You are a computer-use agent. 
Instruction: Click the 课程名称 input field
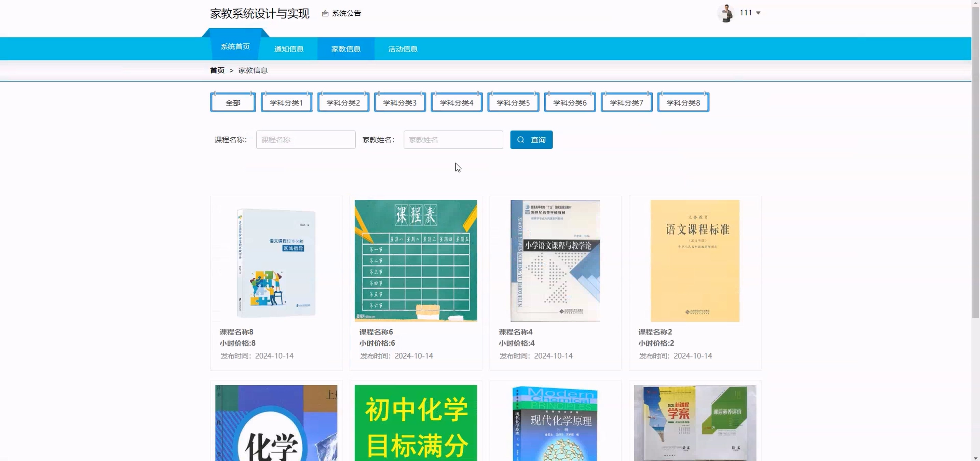(305, 140)
